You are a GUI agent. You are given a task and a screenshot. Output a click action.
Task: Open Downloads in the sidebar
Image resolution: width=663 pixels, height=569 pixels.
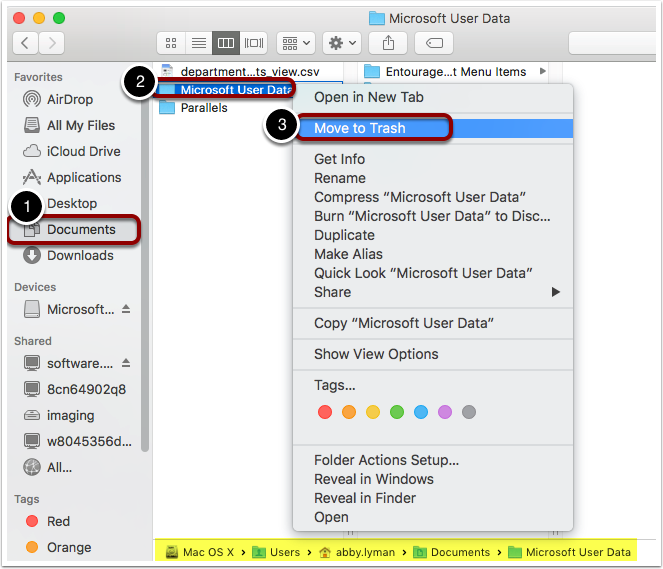pyautogui.click(x=80, y=255)
